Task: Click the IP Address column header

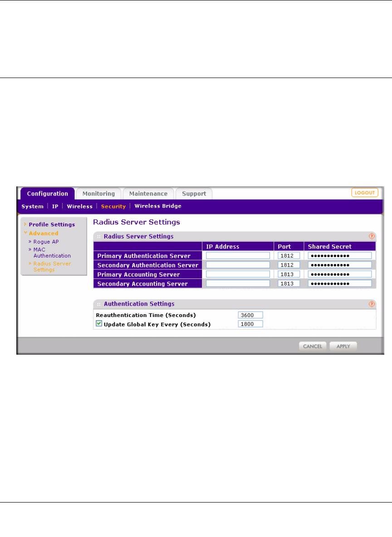Action: [x=223, y=247]
